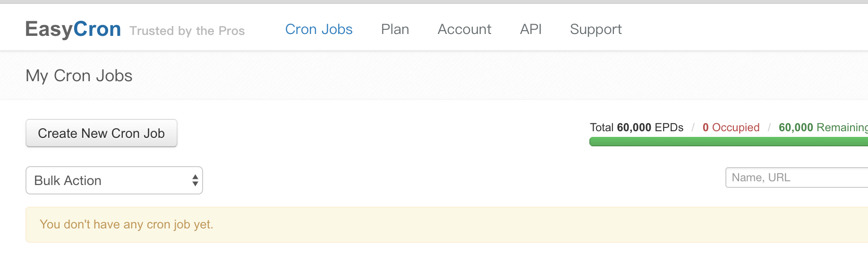
Task: Focus the Name, URL search field
Action: click(796, 177)
